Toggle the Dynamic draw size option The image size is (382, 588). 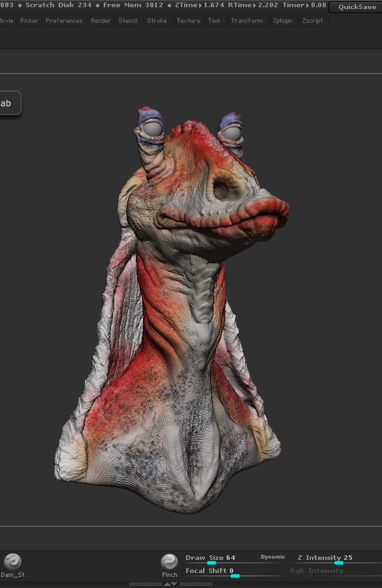[x=273, y=557]
